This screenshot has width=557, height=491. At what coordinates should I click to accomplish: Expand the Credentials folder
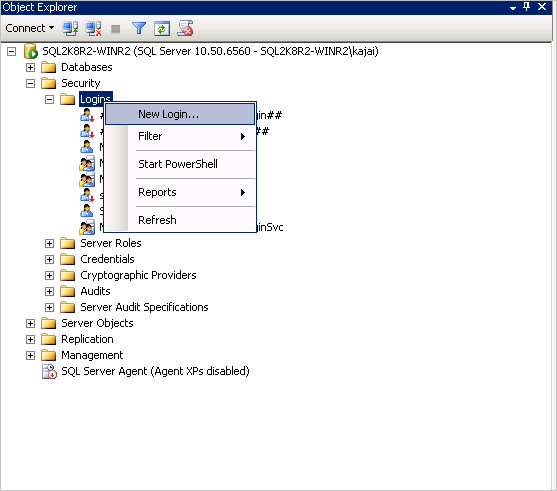49,259
